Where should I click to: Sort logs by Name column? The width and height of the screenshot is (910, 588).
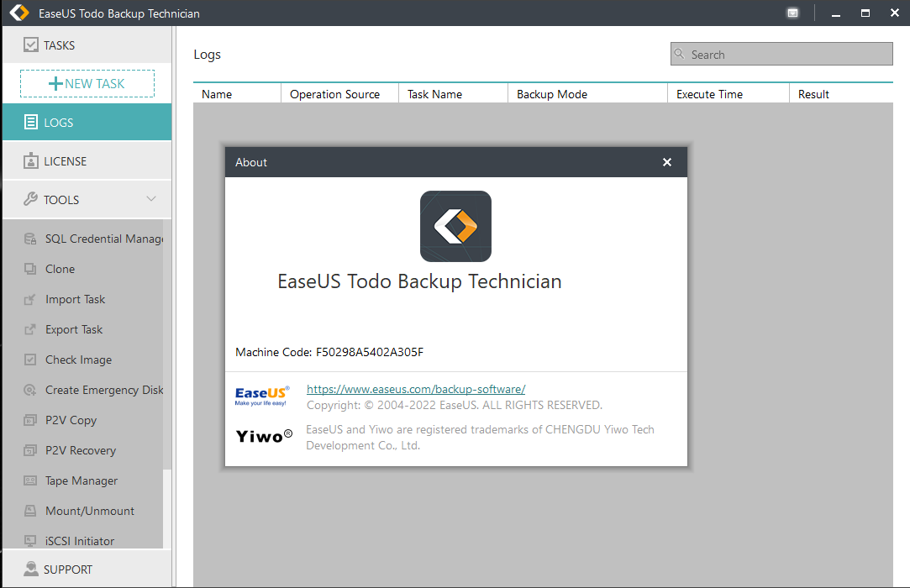(237, 93)
